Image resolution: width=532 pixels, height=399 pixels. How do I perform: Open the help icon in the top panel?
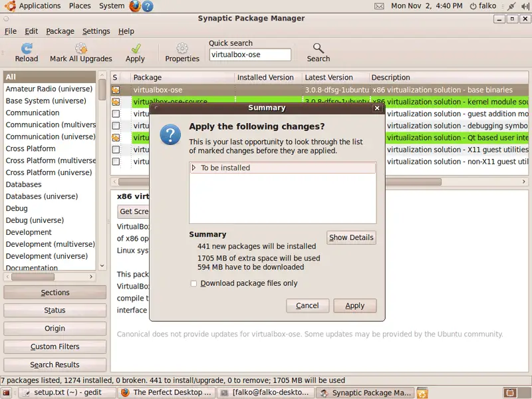147,6
